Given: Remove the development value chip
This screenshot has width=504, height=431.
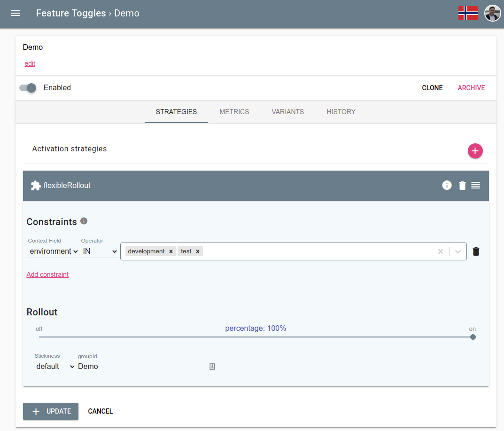Looking at the screenshot, I should pos(171,251).
